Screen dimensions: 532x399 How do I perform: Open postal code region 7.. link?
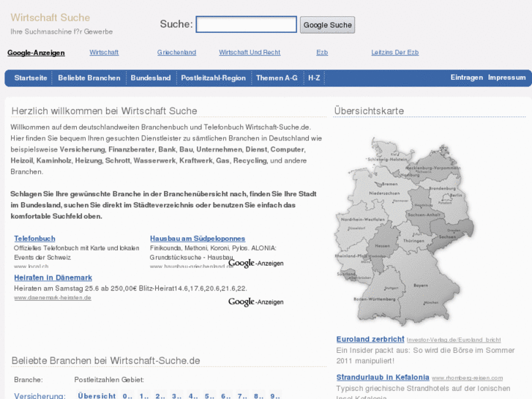coord(242,395)
